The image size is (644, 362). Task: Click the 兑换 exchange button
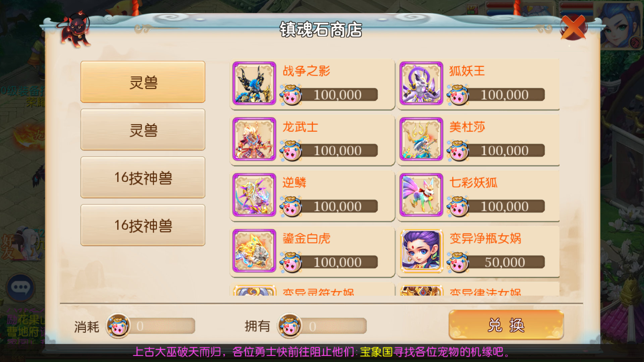pos(506,325)
